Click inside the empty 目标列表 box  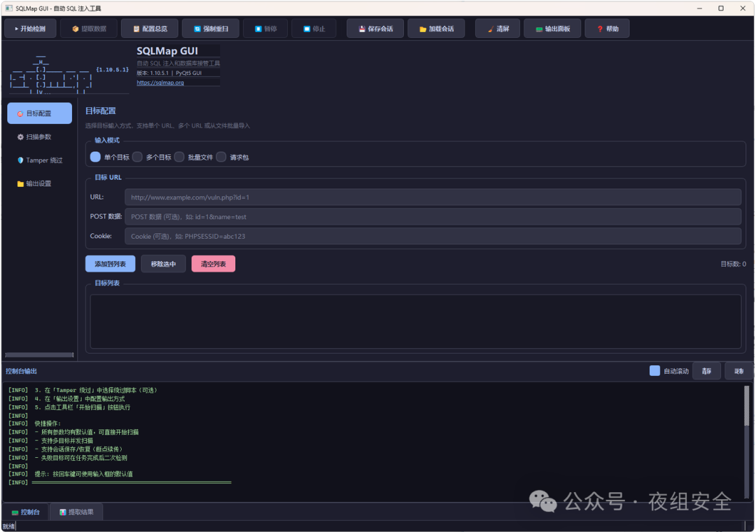[416, 321]
